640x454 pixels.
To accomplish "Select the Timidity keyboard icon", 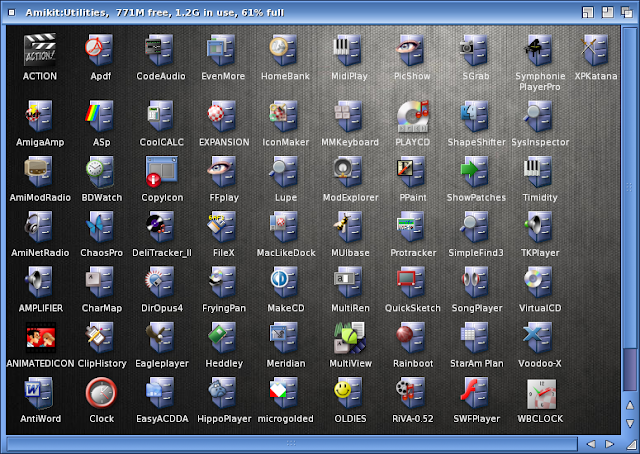I will coord(539,171).
